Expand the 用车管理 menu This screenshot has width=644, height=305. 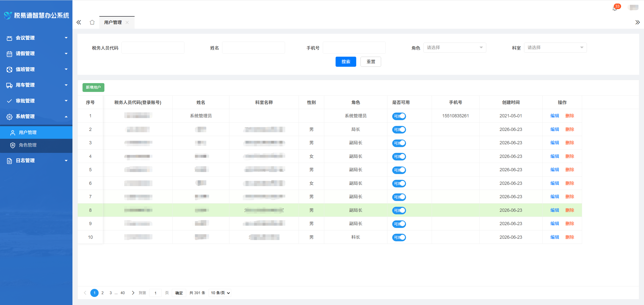(36, 85)
